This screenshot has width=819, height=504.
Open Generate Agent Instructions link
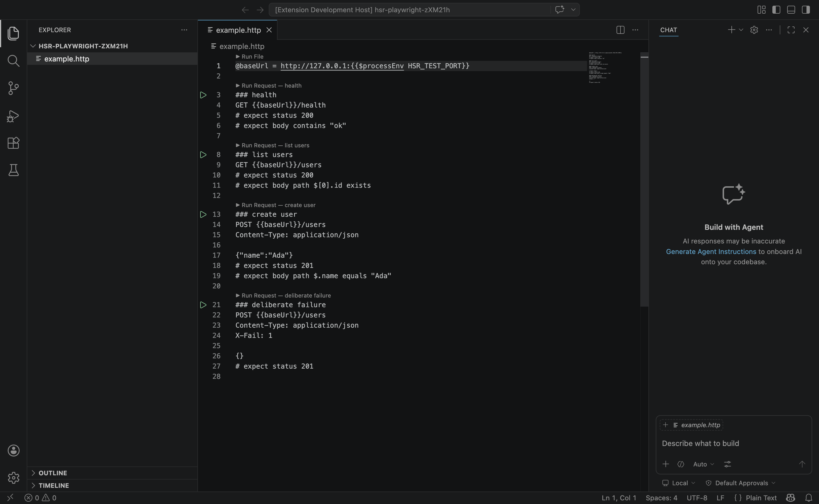[x=711, y=252]
